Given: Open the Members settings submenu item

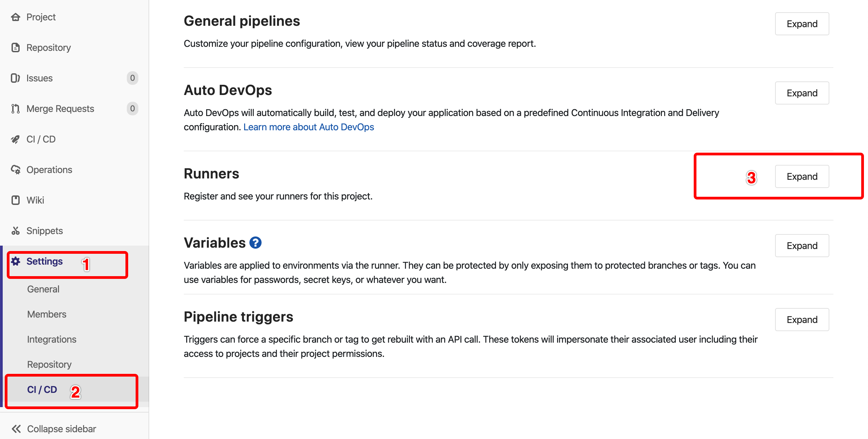Looking at the screenshot, I should click(47, 314).
